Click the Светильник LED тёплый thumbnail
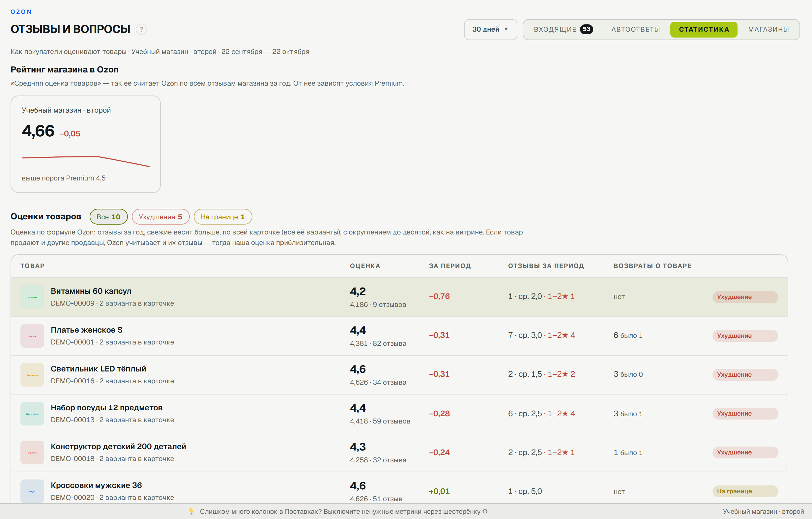The image size is (812, 519). click(32, 374)
